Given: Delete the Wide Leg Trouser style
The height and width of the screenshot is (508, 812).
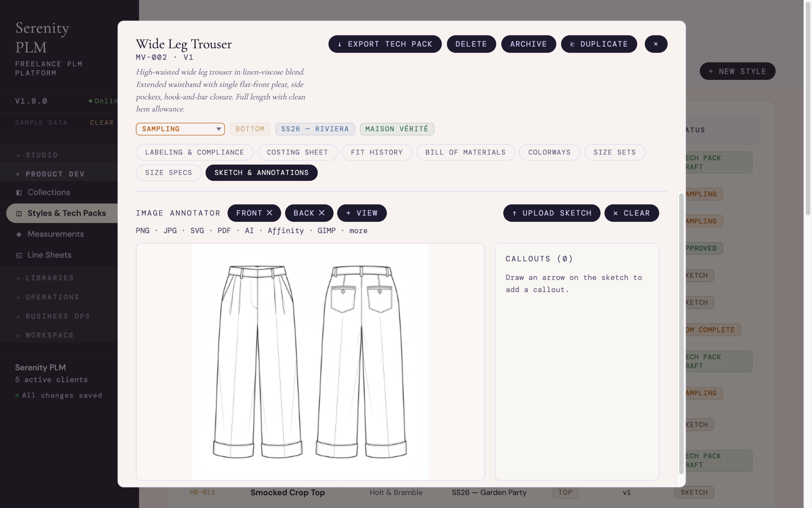Looking at the screenshot, I should 471,44.
